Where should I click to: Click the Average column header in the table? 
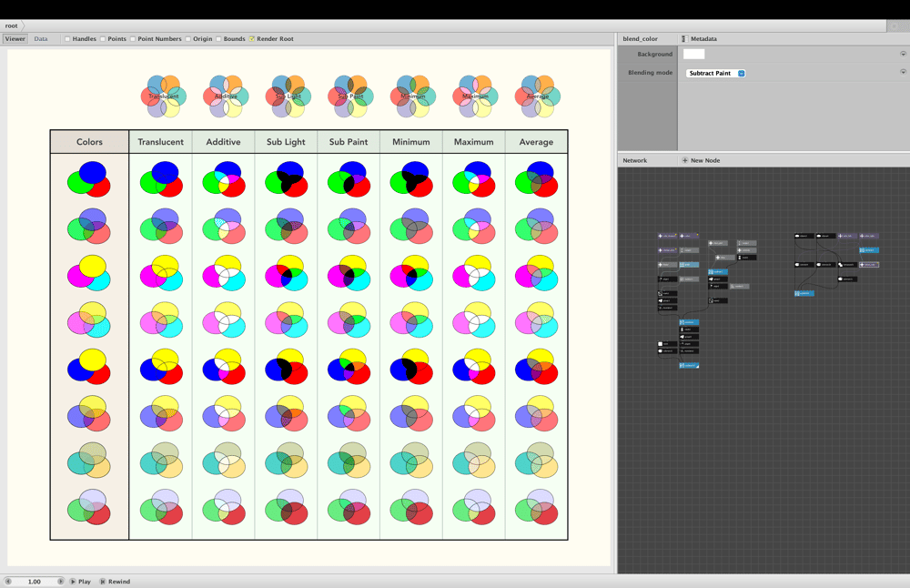coord(536,142)
